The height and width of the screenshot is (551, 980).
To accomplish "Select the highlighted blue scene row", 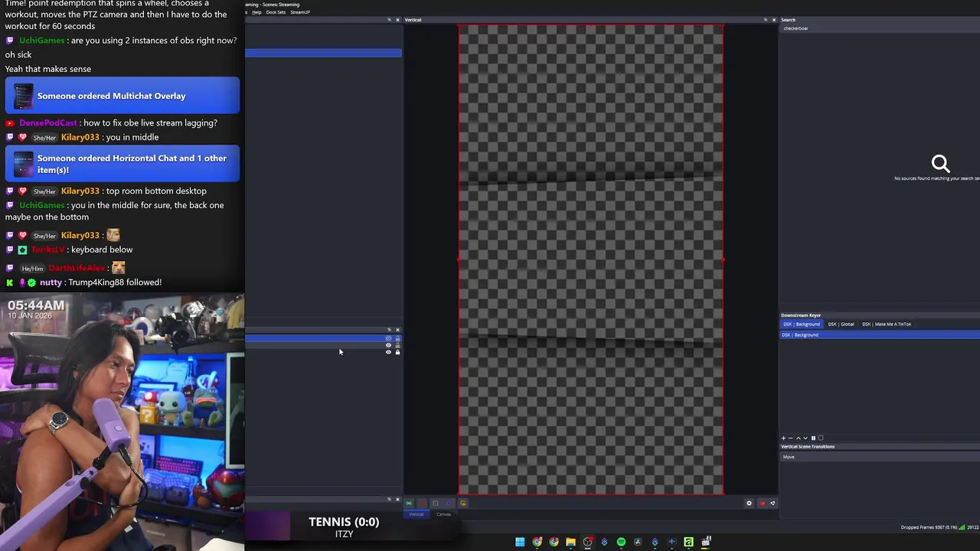I will (x=323, y=53).
